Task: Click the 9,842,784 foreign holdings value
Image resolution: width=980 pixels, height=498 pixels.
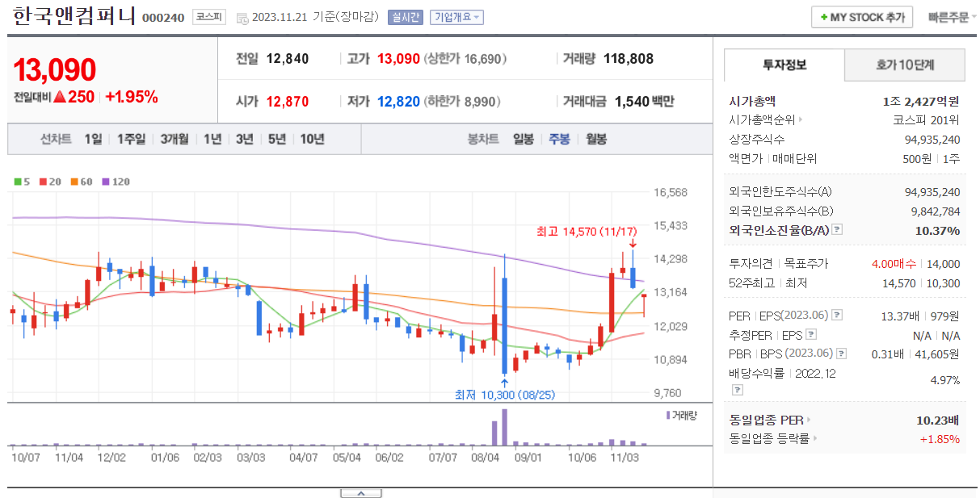Action: [936, 211]
